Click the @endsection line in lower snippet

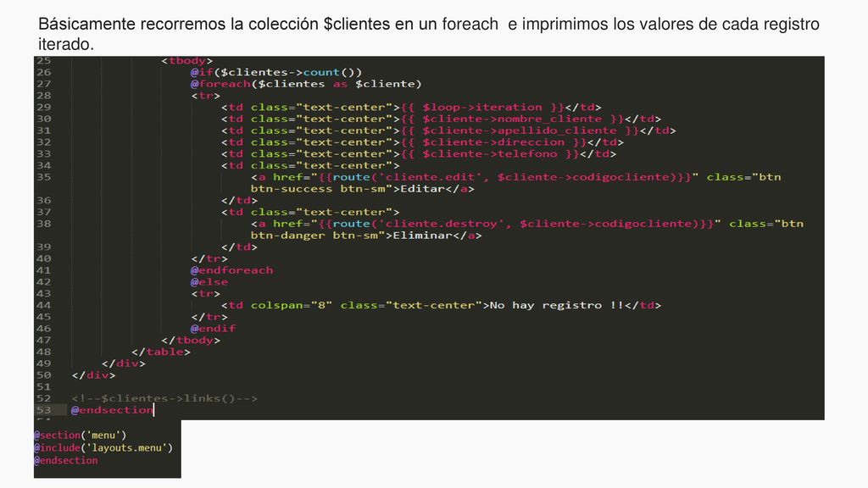point(66,460)
